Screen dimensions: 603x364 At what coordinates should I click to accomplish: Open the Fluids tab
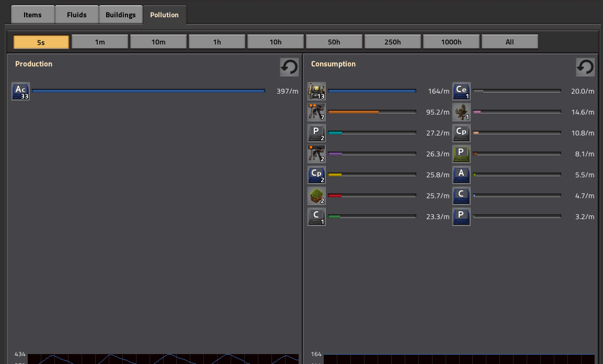(76, 15)
